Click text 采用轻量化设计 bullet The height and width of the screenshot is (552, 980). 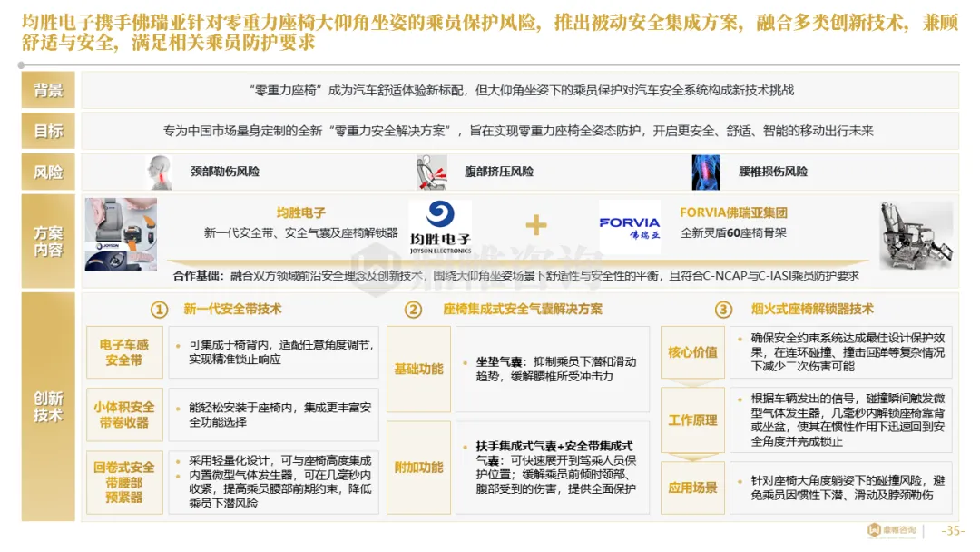pyautogui.click(x=280, y=460)
